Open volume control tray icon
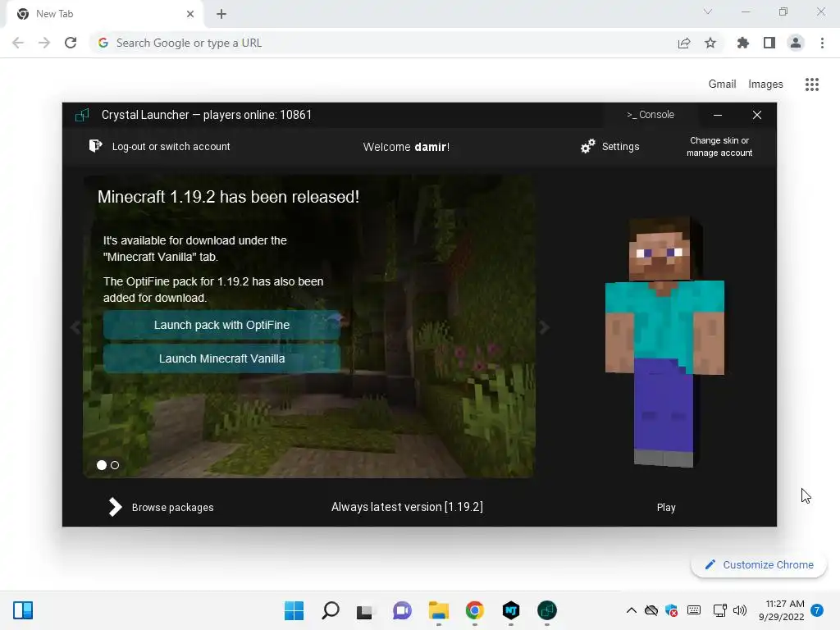 740,610
